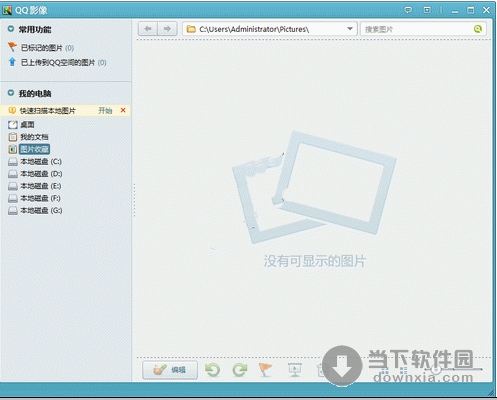This screenshot has width=497, height=400.
Task: Click the documents icon beside 我的文档
Action: click(13, 137)
